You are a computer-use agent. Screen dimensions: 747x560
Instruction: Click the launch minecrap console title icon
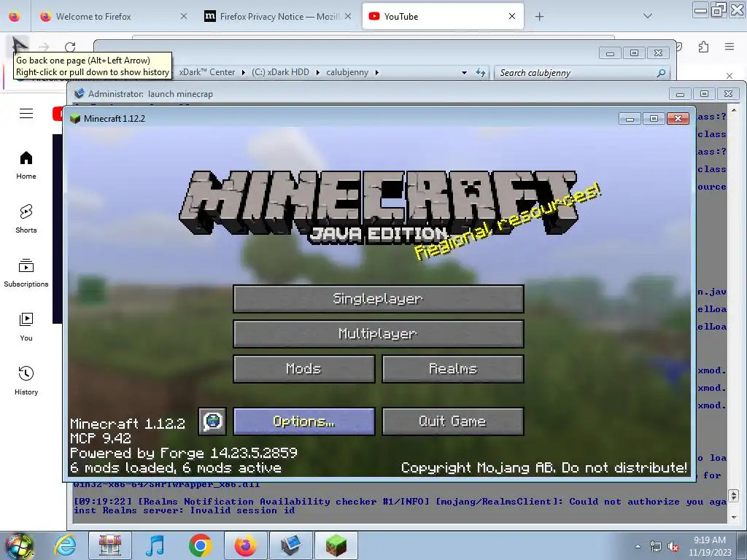79,94
